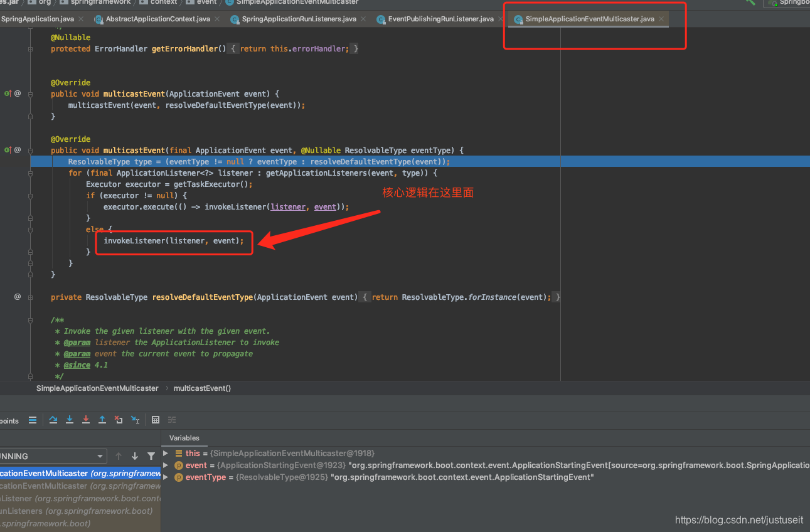Open the thread selector dropdown showing RUNNING

(53, 456)
